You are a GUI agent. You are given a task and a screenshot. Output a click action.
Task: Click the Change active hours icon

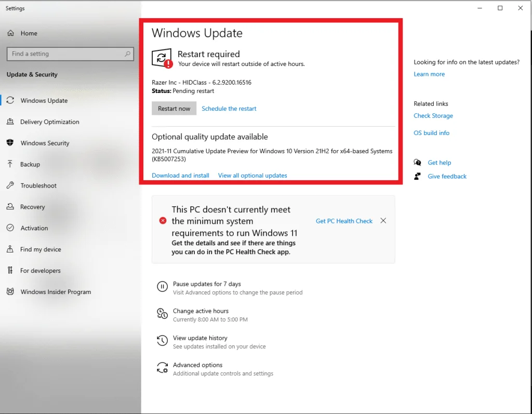pyautogui.click(x=163, y=314)
